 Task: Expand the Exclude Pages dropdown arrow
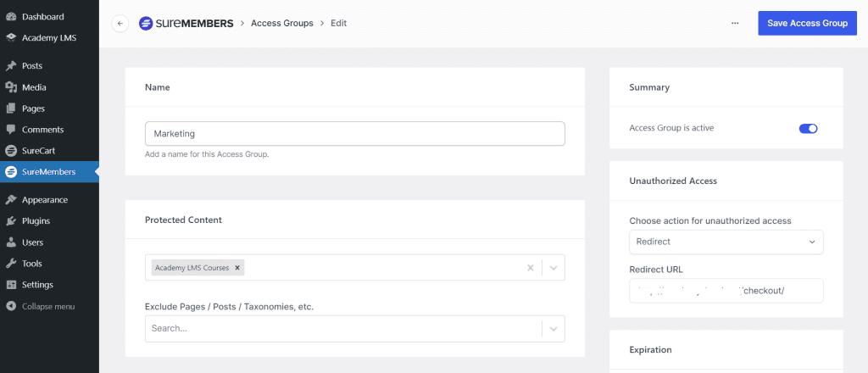554,329
